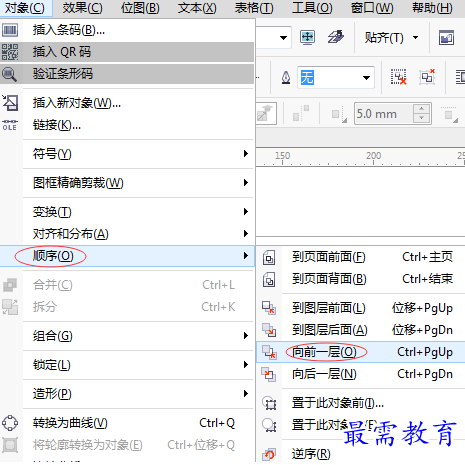Click the to front of page icon
The image size is (465, 465).
[269, 258]
